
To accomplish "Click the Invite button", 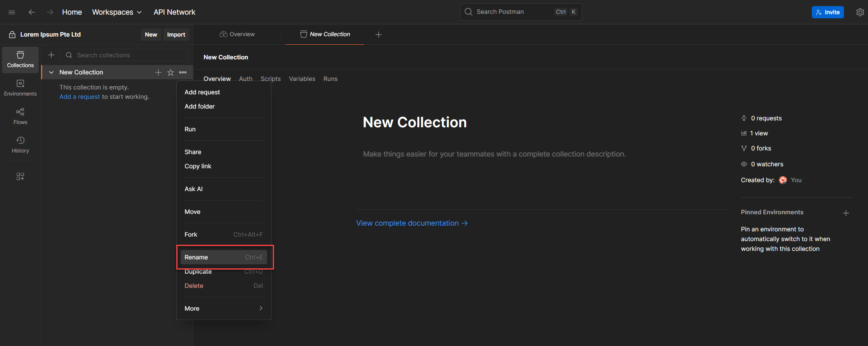I will [828, 12].
